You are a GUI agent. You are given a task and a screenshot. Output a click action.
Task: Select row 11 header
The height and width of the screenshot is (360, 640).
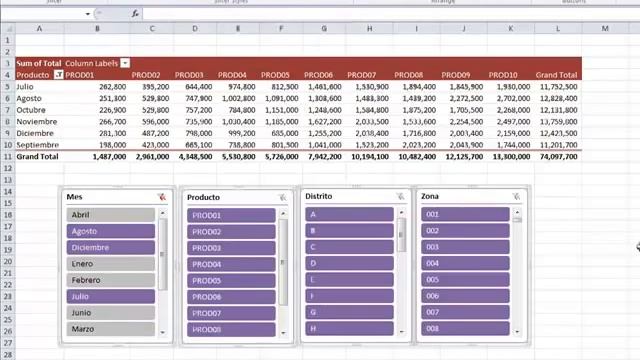click(x=7, y=156)
